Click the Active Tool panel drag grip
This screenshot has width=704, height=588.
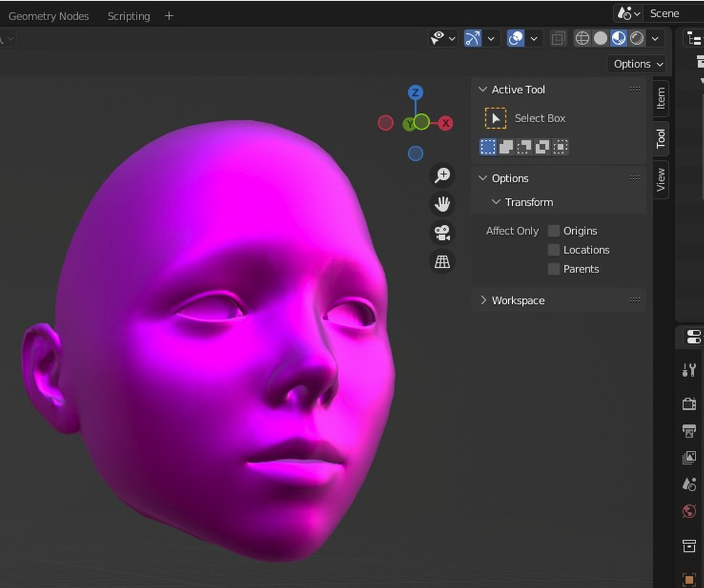point(635,90)
